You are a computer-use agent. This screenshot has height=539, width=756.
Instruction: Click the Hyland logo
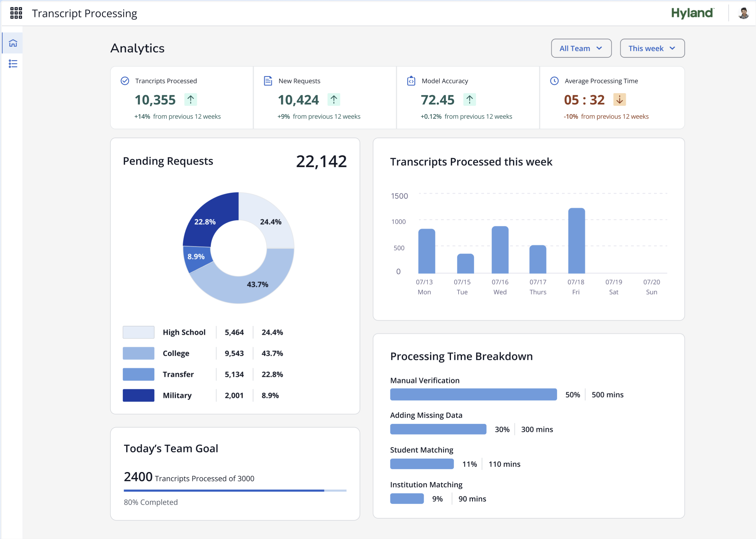click(692, 13)
